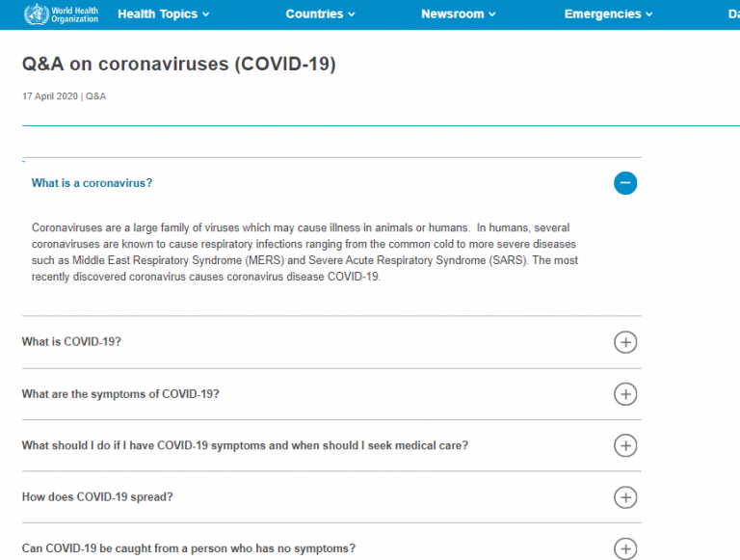Click the Q&A category label after date

click(95, 96)
